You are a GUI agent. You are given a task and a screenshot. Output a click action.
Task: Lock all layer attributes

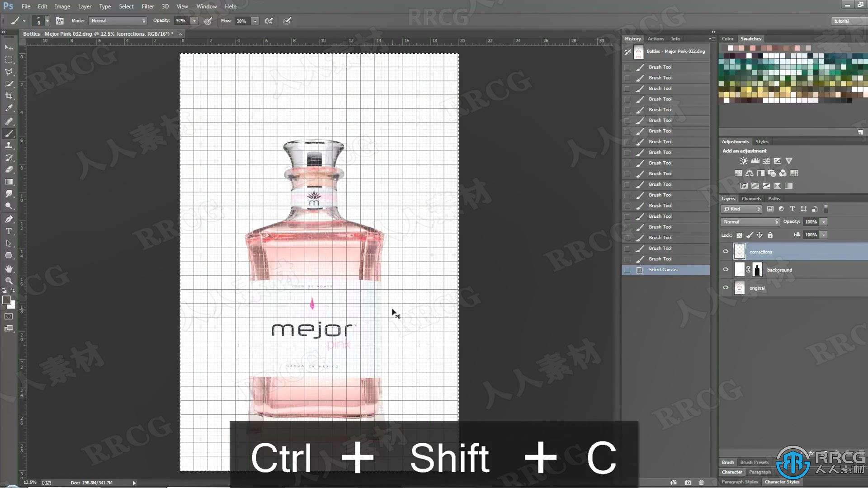(x=770, y=235)
